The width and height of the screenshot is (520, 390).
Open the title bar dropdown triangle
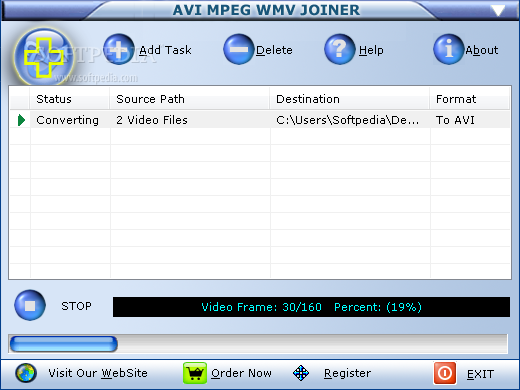point(498,10)
